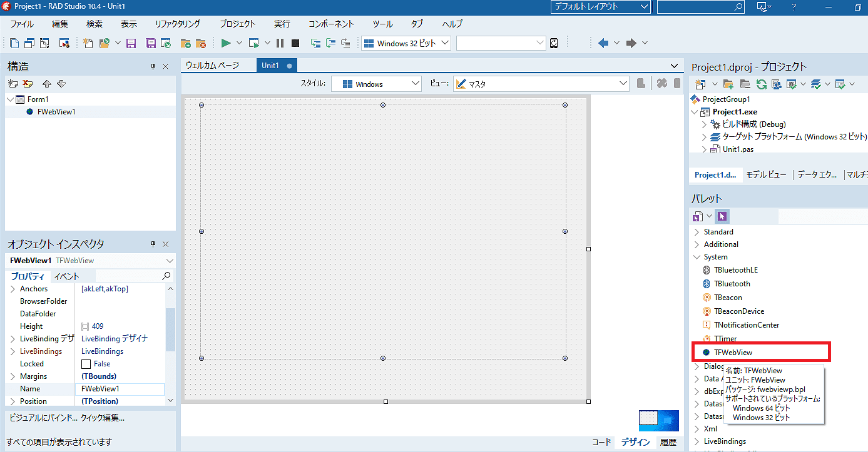This screenshot has width=868, height=452.
Task: Click the title bar search box
Action: coord(701,7)
